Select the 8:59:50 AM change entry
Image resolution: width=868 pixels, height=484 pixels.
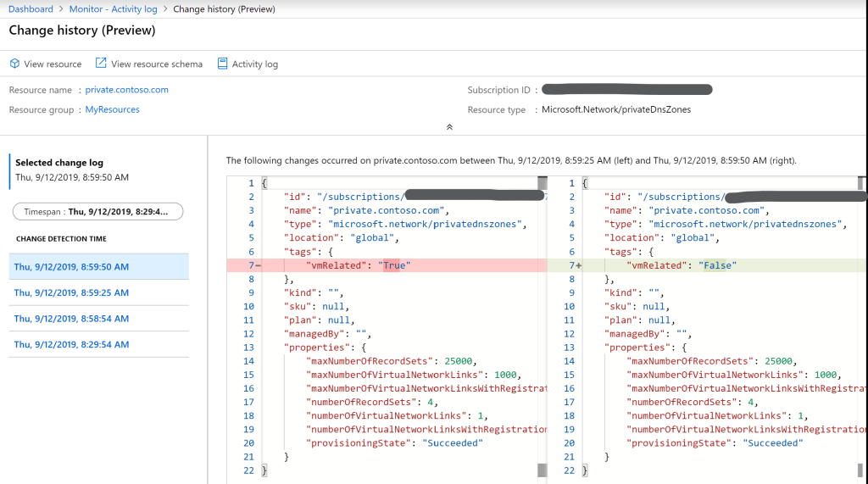71,267
